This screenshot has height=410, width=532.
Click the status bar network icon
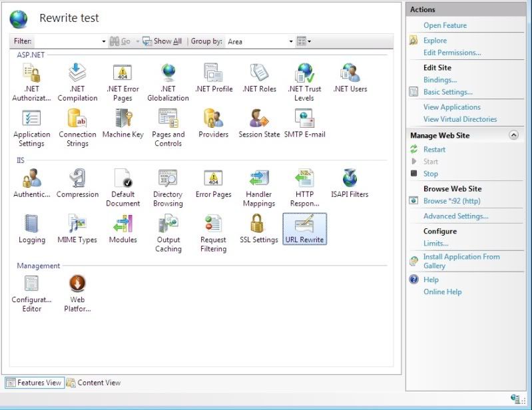515,399
